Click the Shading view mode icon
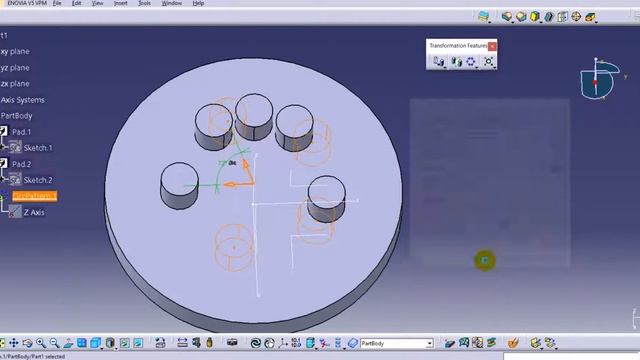The width and height of the screenshot is (640, 360). [x=110, y=343]
